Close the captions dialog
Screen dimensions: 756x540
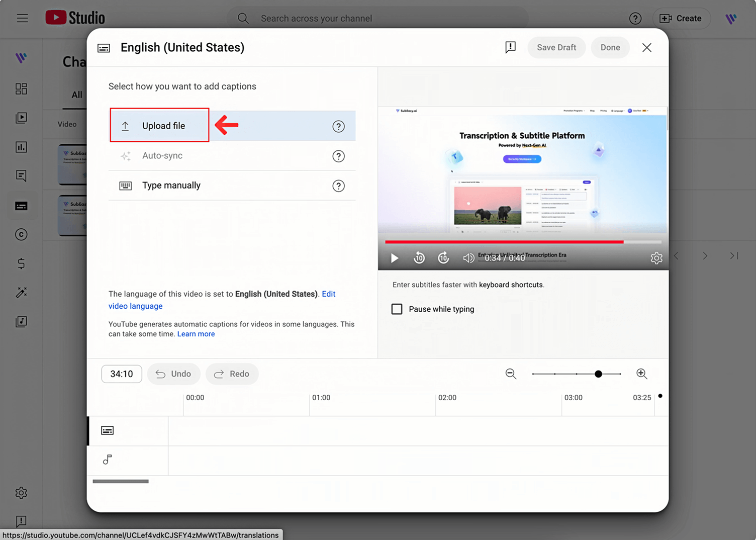point(647,47)
